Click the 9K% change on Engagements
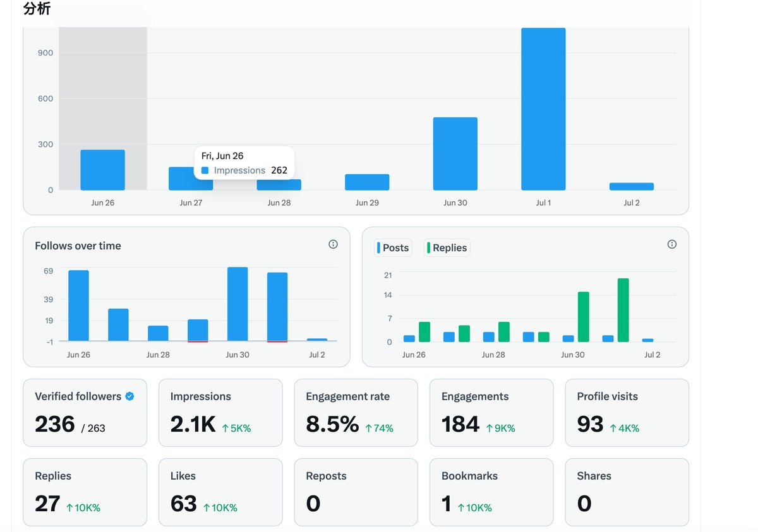Image resolution: width=758 pixels, height=532 pixels. point(500,429)
